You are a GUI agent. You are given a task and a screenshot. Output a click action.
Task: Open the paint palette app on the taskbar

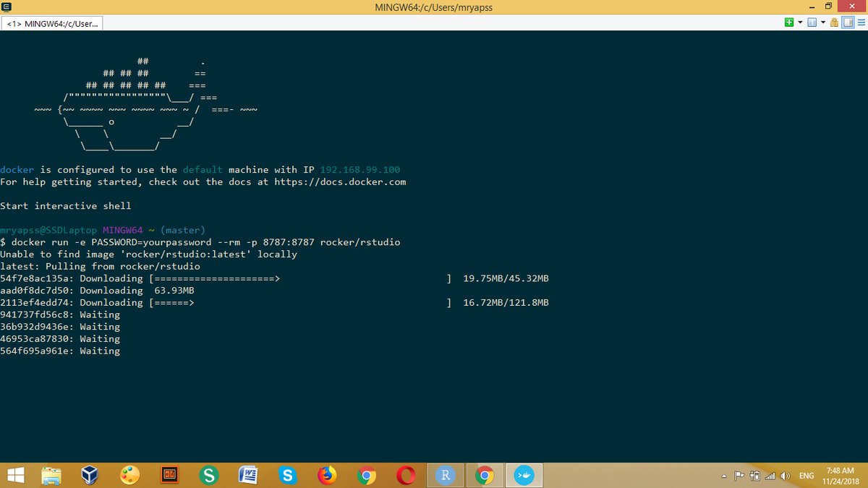(129, 475)
